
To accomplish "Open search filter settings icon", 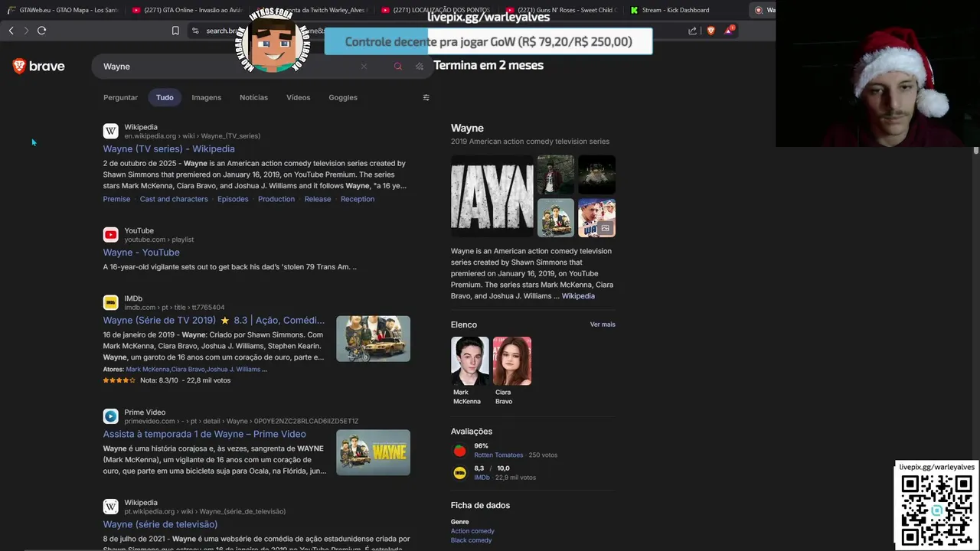I will (426, 97).
